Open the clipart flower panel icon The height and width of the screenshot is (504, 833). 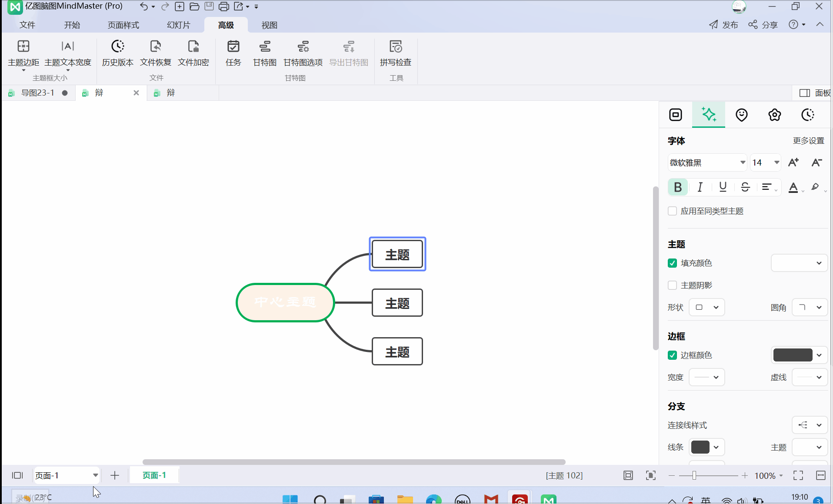tap(775, 115)
